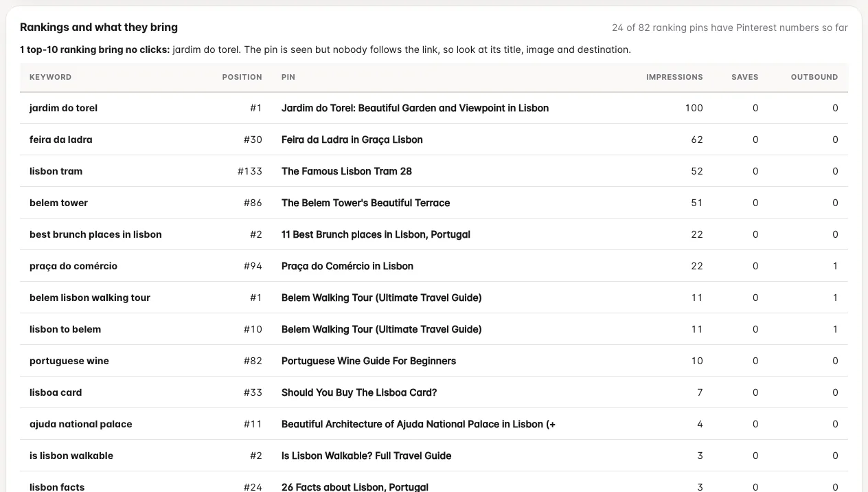Click position #10 in lisbon to belem row
This screenshot has width=868, height=492.
click(x=253, y=329)
